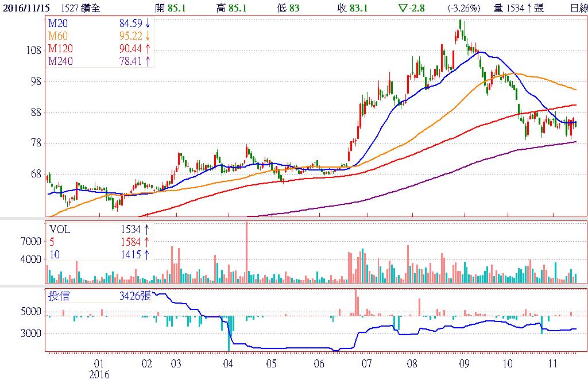The height and width of the screenshot is (380, 588).
Task: Click the 10-day volume average up arrow
Action: [x=146, y=254]
